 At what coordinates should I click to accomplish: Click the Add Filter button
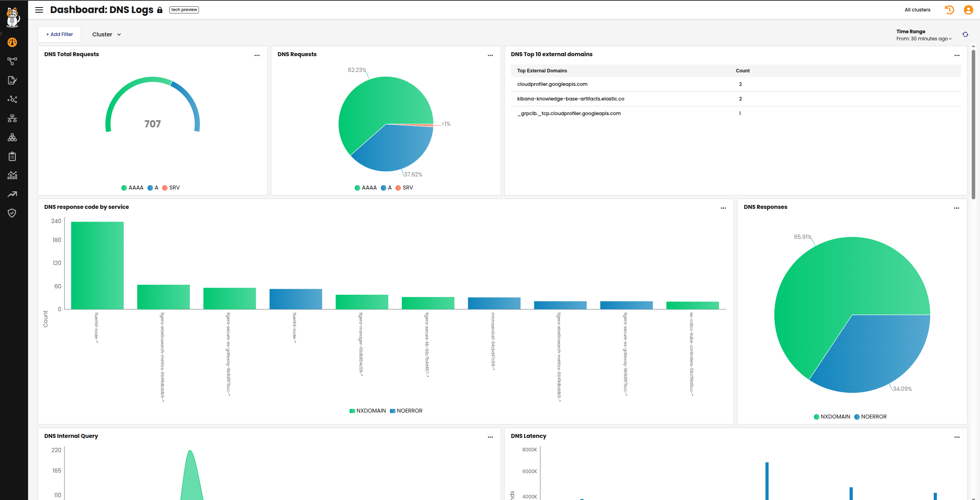click(x=59, y=35)
